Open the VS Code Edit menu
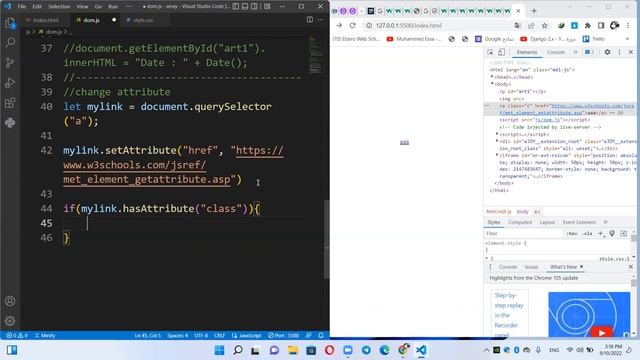 (37, 7)
